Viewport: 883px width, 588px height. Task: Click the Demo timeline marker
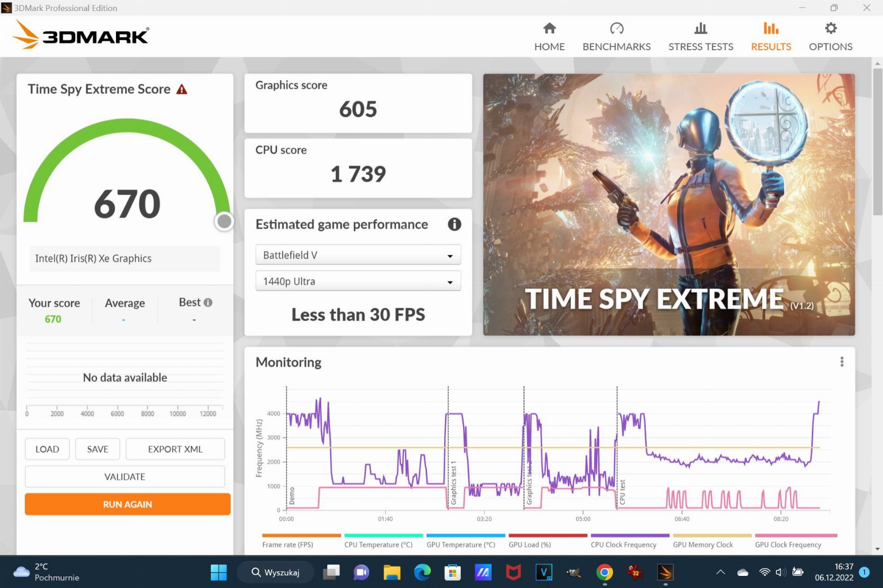point(292,496)
